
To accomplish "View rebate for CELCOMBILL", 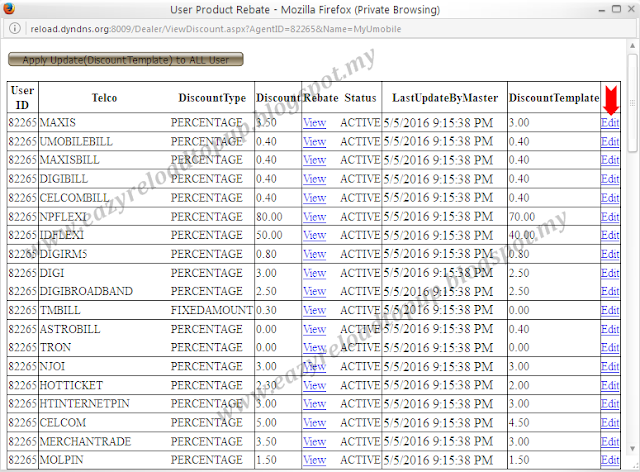I will (x=314, y=198).
